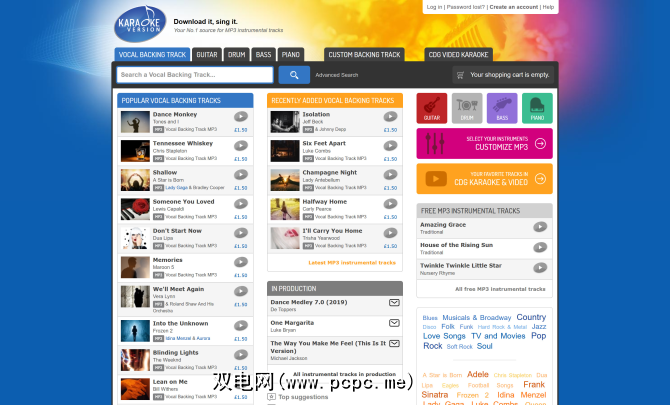
Task: Play free track Twinkle Twinkle Little Star
Action: pos(540,268)
